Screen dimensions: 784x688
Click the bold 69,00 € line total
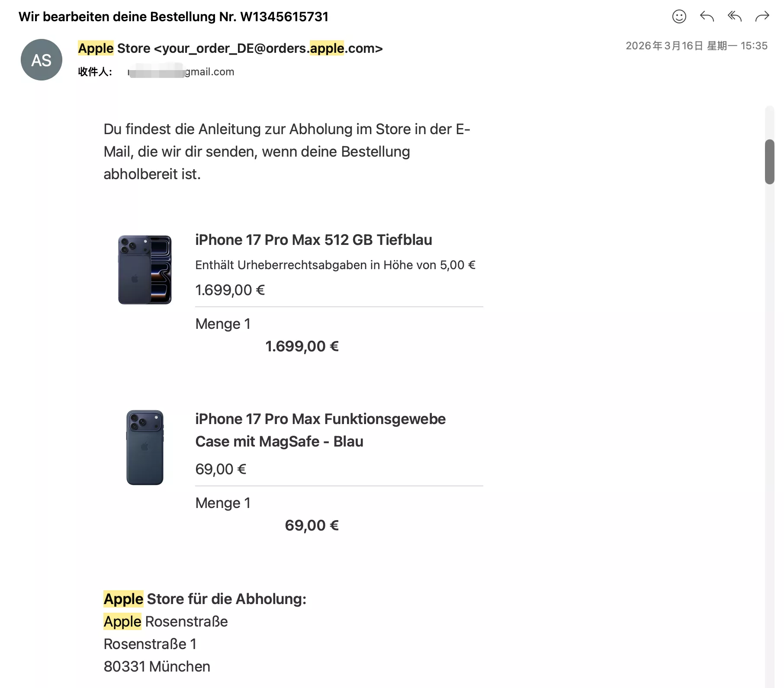(x=312, y=525)
